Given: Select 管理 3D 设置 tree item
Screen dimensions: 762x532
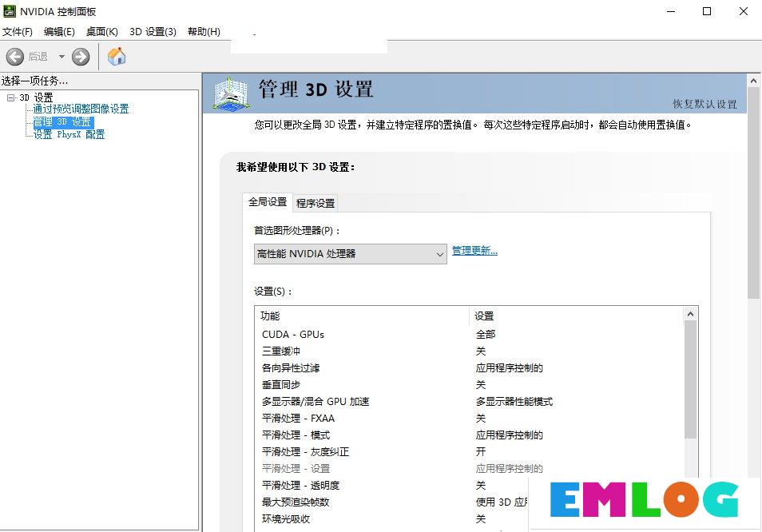Looking at the screenshot, I should [x=62, y=122].
